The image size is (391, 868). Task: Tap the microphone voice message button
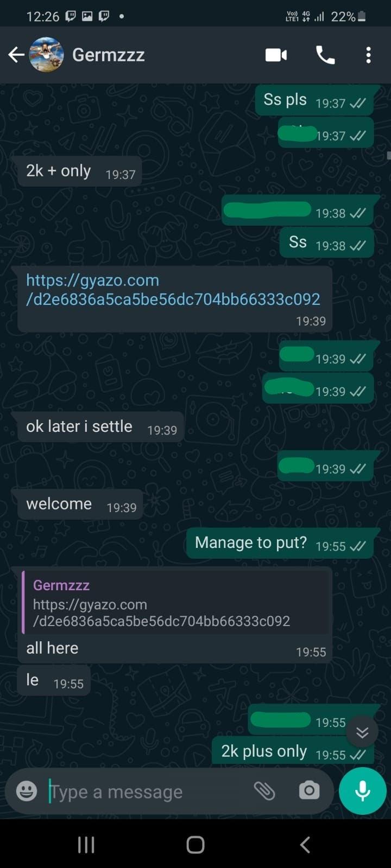click(x=362, y=791)
